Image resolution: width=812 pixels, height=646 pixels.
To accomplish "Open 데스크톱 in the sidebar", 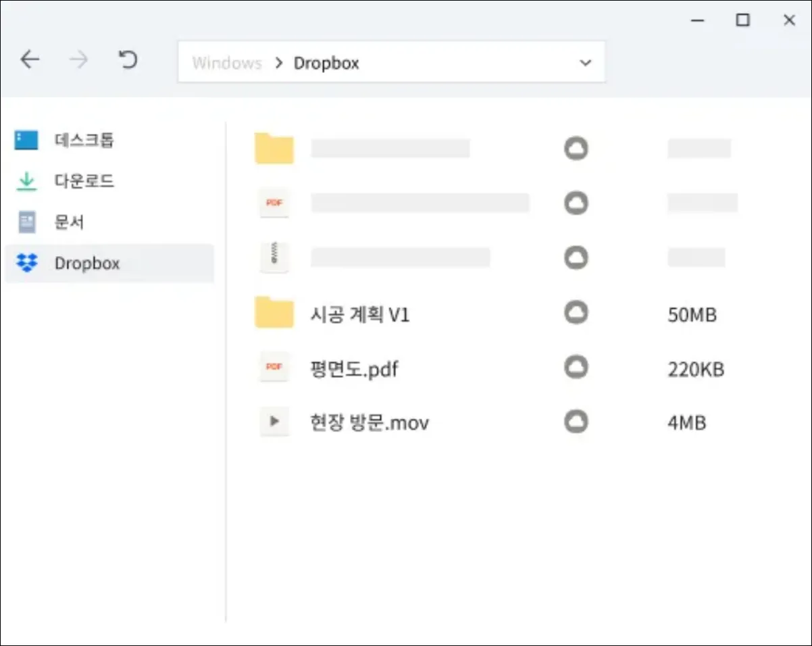I will (84, 140).
